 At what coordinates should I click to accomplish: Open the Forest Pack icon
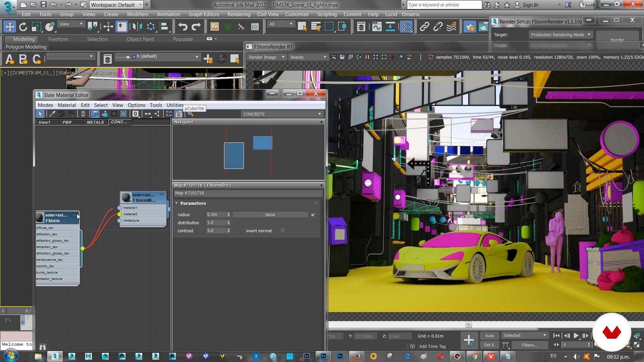[x=214, y=27]
